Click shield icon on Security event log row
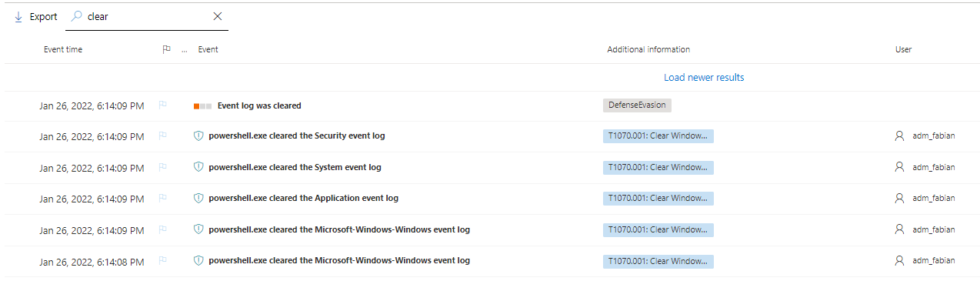980x281 pixels. [x=198, y=136]
